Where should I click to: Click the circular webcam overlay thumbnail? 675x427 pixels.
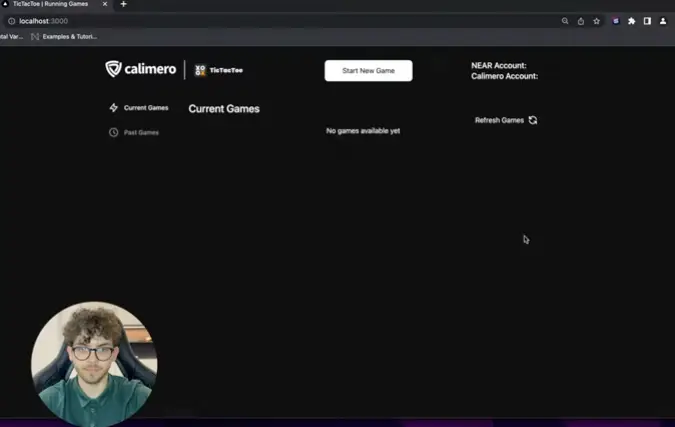[x=94, y=364]
